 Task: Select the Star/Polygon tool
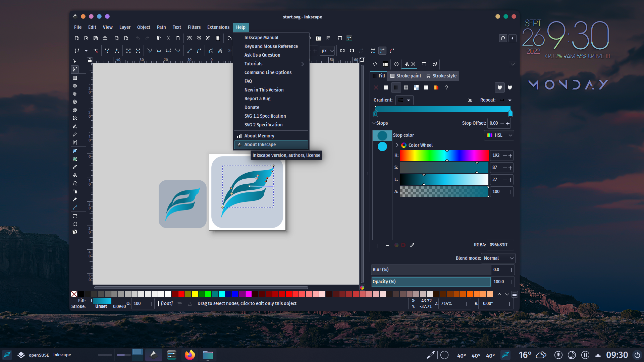pos(75,94)
